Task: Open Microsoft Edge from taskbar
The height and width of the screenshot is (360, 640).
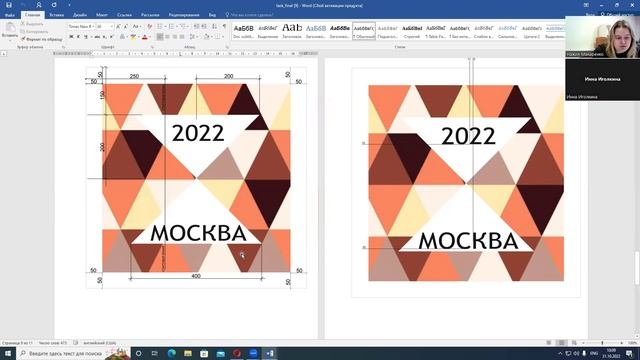Action: tap(171, 353)
